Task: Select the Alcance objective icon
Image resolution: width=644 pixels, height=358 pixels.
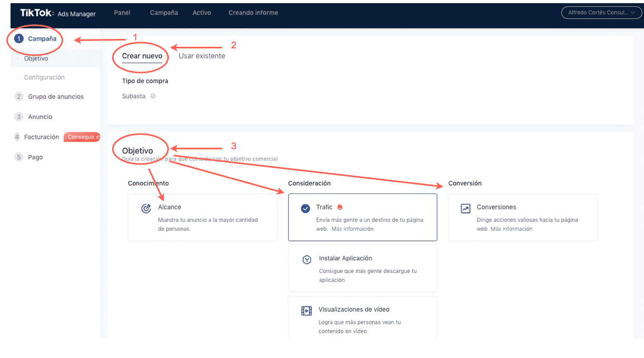Action: coord(146,208)
